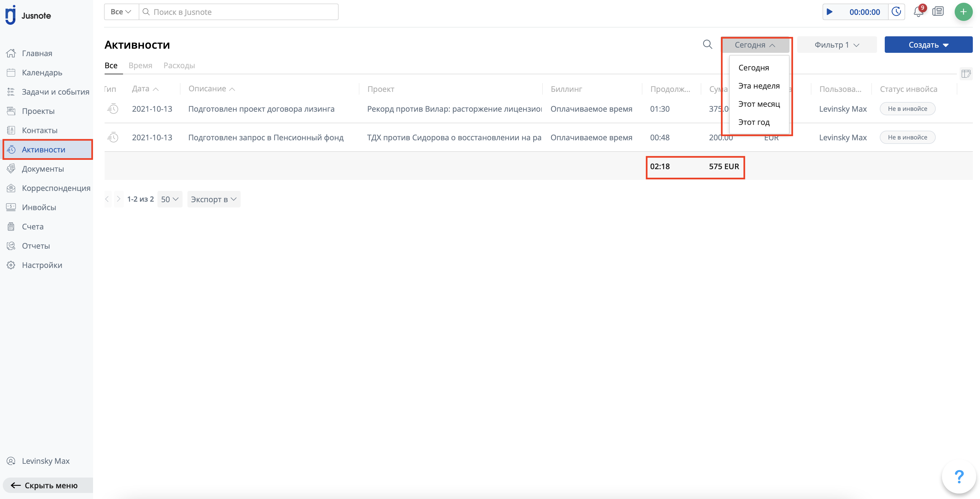This screenshot has height=499, width=980.
Task: Click the total 575 EUR value
Action: point(724,166)
